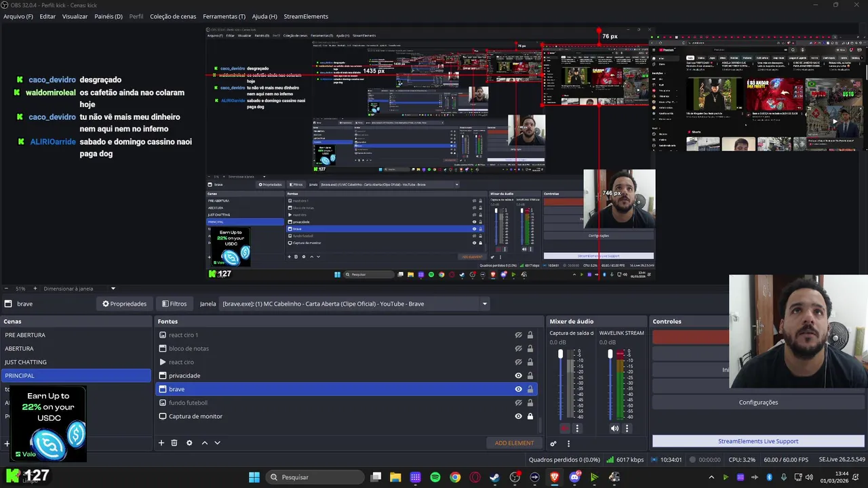Click the Propriedades button
Screen dimensions: 868x488
point(124,304)
